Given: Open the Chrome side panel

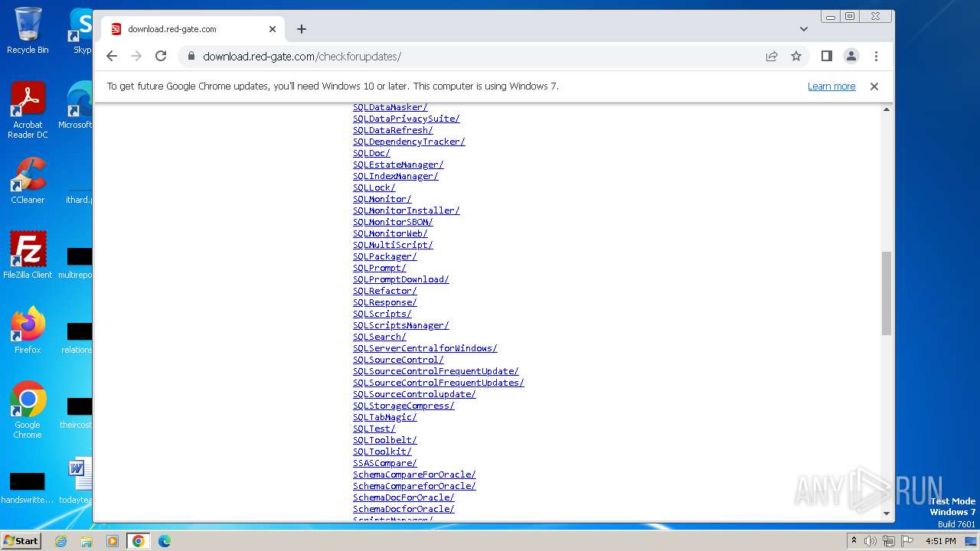Looking at the screenshot, I should pyautogui.click(x=827, y=56).
